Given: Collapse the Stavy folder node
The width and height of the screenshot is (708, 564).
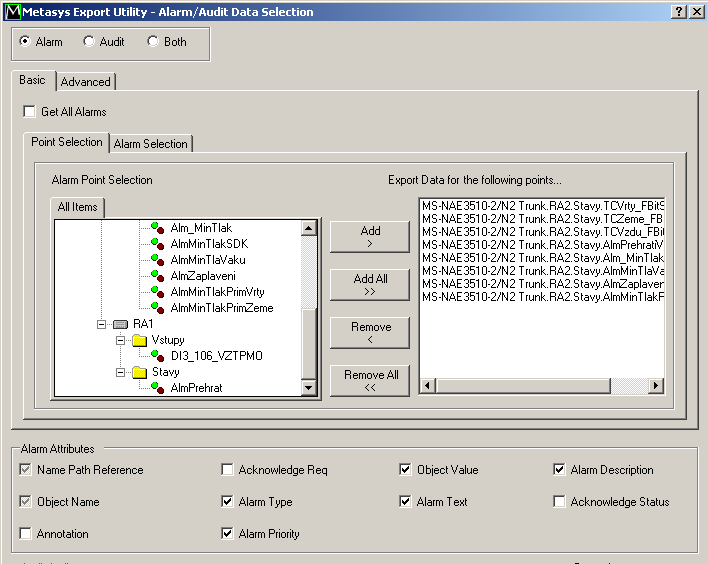Looking at the screenshot, I should click(121, 372).
